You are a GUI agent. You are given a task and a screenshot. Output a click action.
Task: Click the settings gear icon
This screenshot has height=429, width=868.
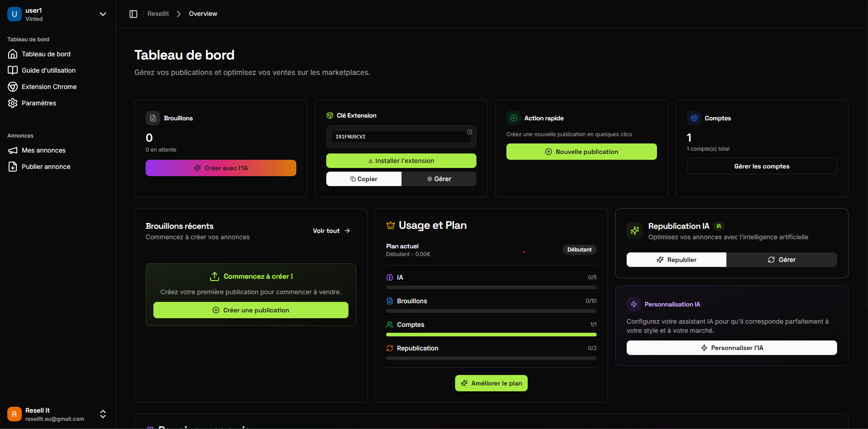click(13, 103)
